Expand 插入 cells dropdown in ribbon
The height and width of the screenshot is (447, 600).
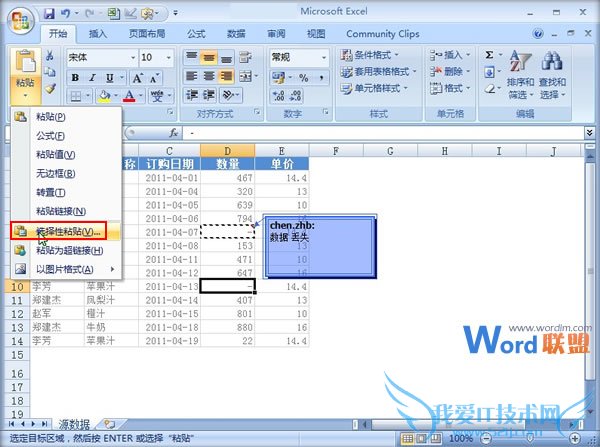(468, 55)
